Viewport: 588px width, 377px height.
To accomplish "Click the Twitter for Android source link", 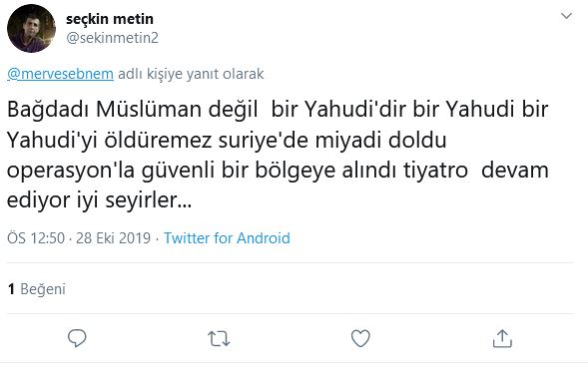I will (x=227, y=238).
